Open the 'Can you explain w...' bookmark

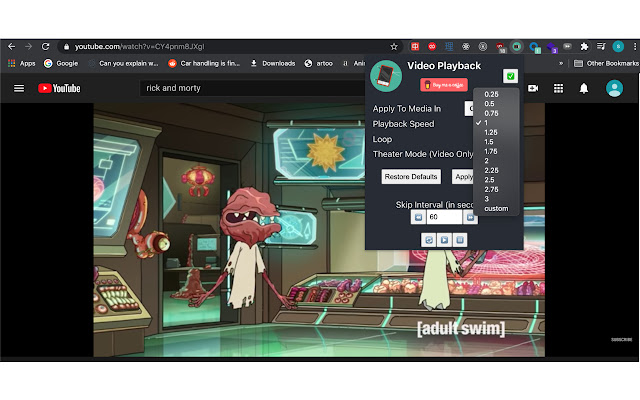[x=123, y=63]
